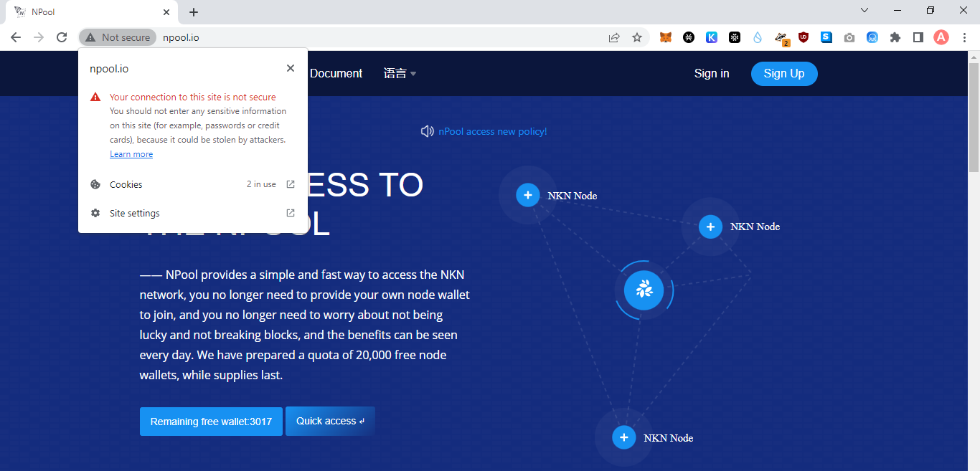The height and width of the screenshot is (471, 980).
Task: Open the uBlock Origin shield extension
Action: pyautogui.click(x=804, y=37)
